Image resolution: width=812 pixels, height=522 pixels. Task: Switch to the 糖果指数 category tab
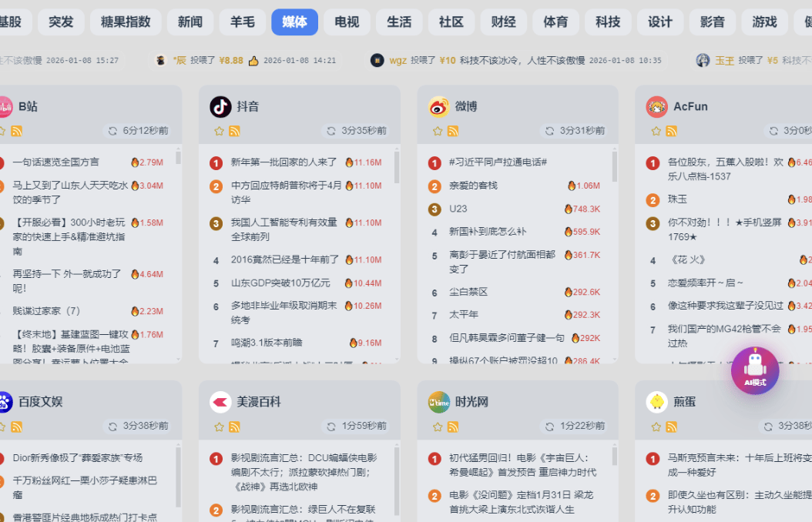(126, 22)
